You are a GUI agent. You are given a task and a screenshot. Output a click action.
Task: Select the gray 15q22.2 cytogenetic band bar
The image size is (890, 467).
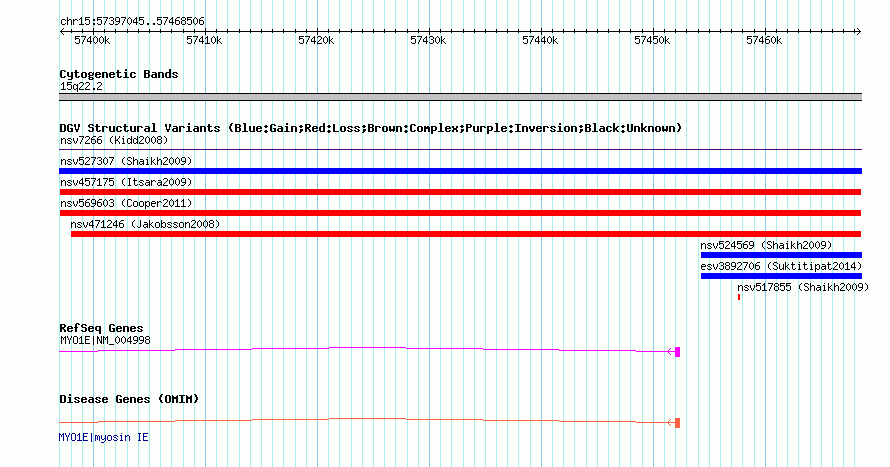(x=460, y=97)
